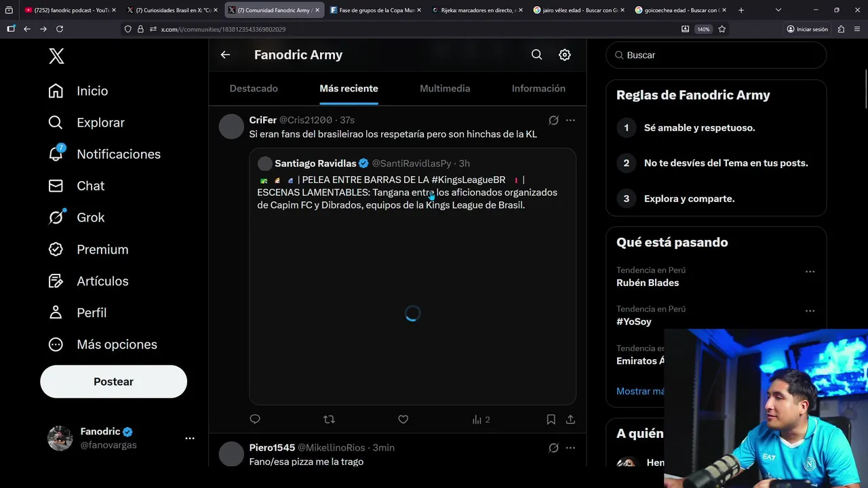868x488 pixels.
Task: Share CriFer's post
Action: click(x=570, y=420)
